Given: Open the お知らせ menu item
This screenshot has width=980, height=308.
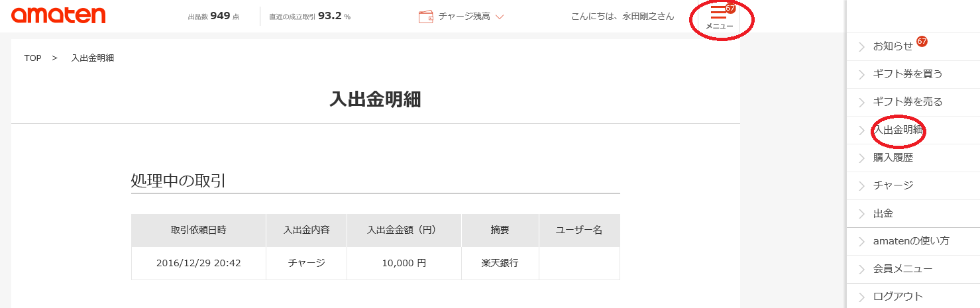Looking at the screenshot, I should tap(913, 46).
